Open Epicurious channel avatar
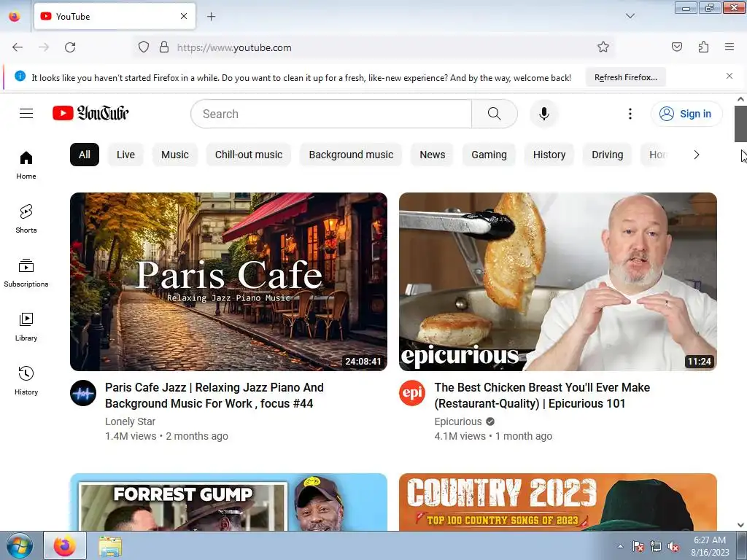The image size is (747, 560). coord(412,393)
